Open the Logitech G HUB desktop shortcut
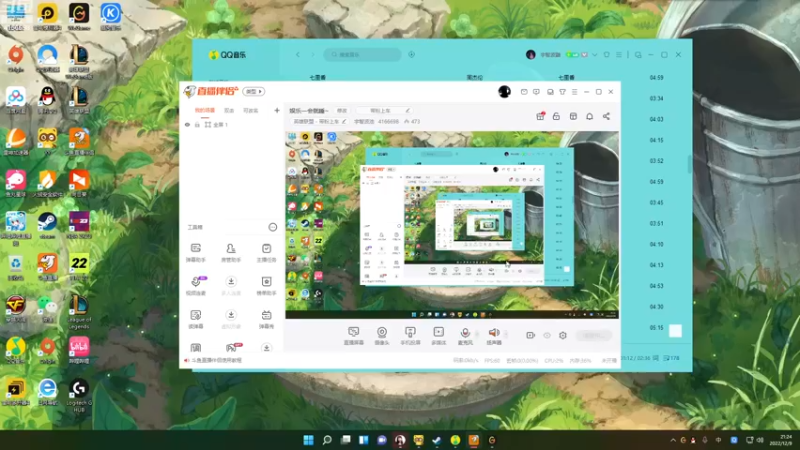 click(79, 395)
